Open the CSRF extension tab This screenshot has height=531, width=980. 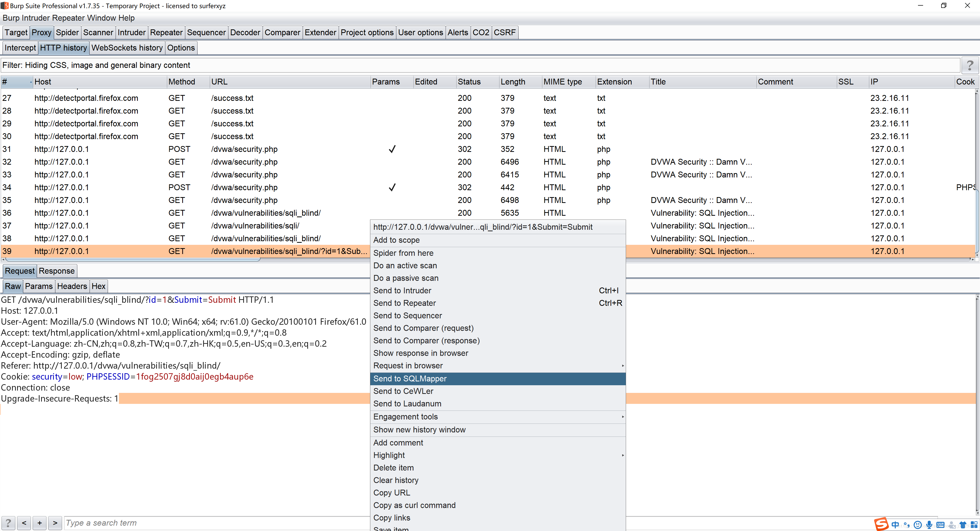tap(505, 33)
